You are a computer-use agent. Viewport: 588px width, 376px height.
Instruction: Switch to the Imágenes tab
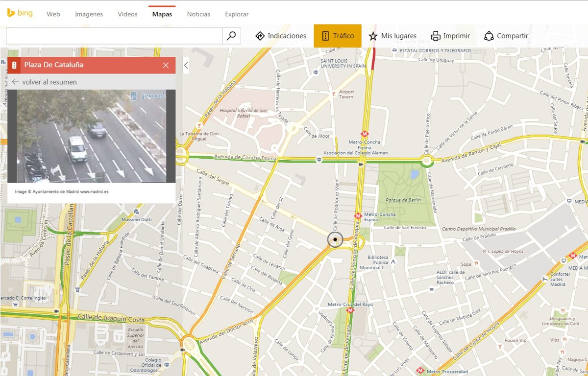click(x=89, y=14)
